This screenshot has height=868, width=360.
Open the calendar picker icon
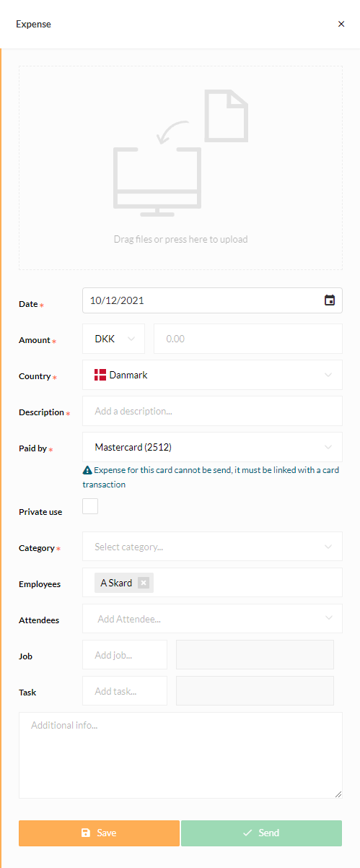[330, 300]
